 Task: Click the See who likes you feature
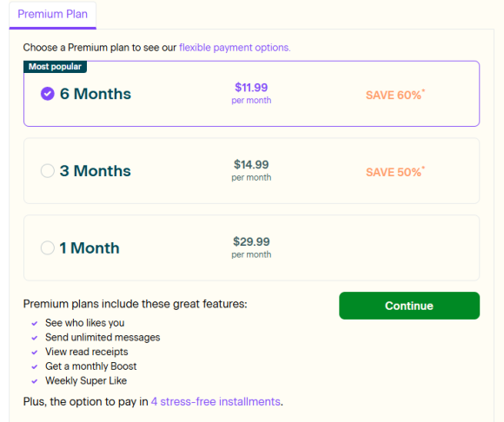click(85, 323)
